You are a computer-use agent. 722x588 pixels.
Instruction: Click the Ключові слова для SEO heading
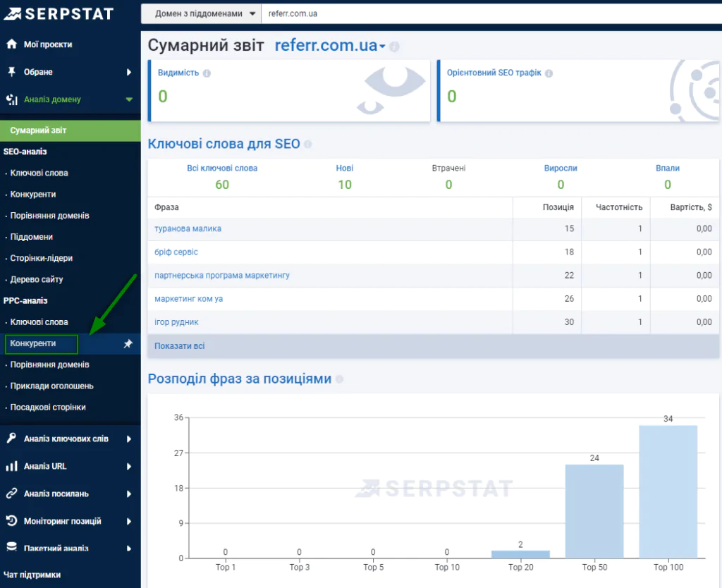click(224, 144)
